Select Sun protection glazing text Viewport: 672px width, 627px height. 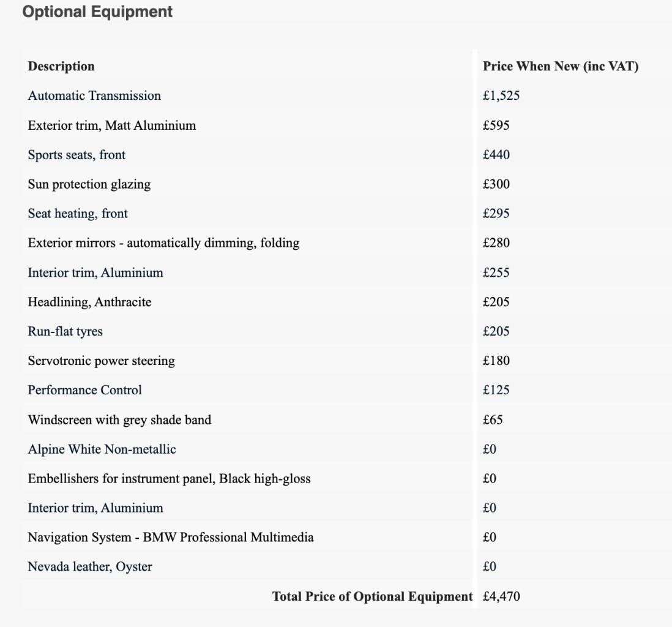pyautogui.click(x=89, y=184)
